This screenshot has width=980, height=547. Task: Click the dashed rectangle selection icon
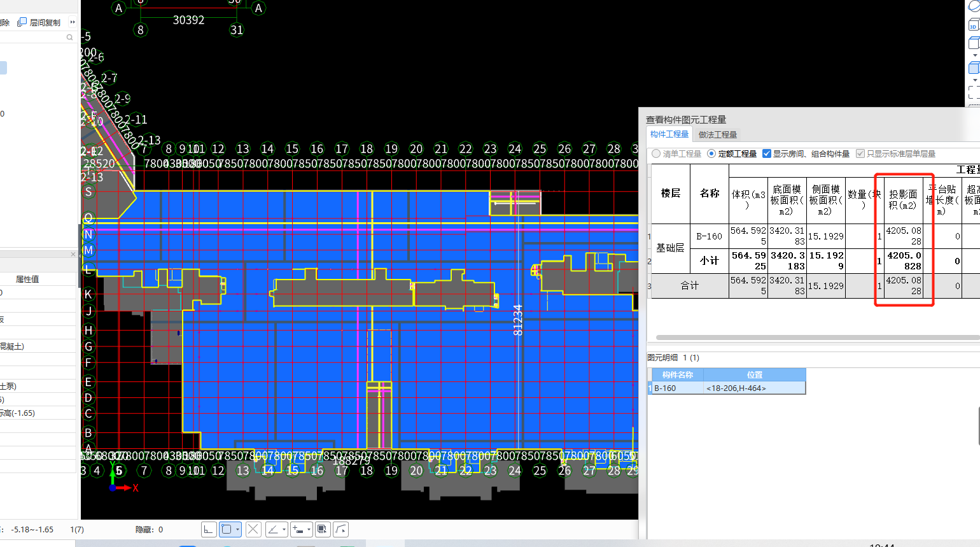[974, 93]
